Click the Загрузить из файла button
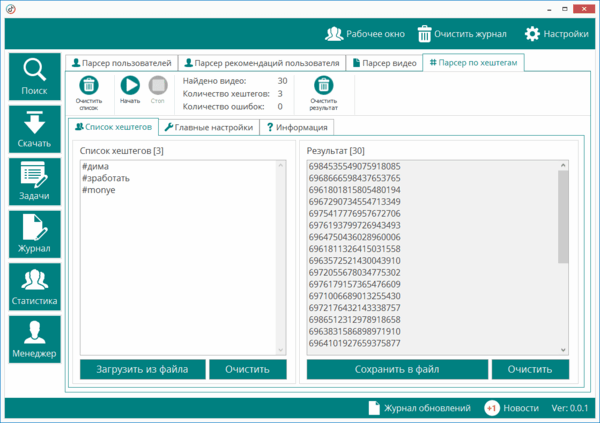Viewport: 600px width, 423px height. tap(142, 369)
